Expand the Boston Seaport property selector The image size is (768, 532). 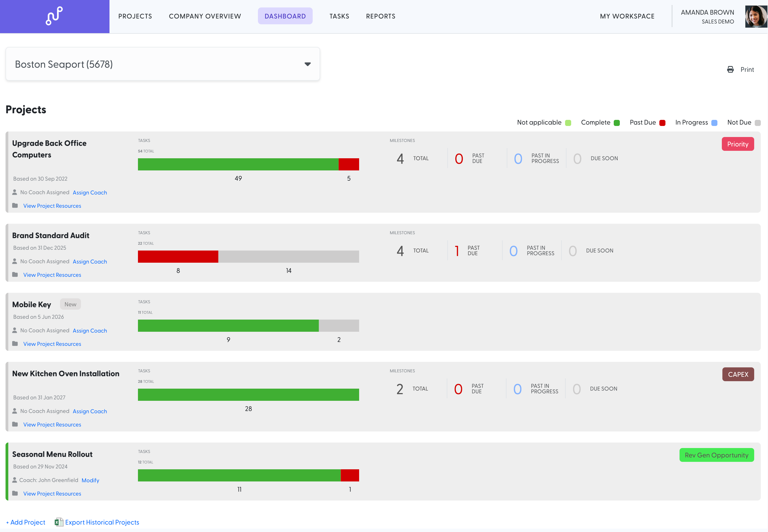point(307,64)
